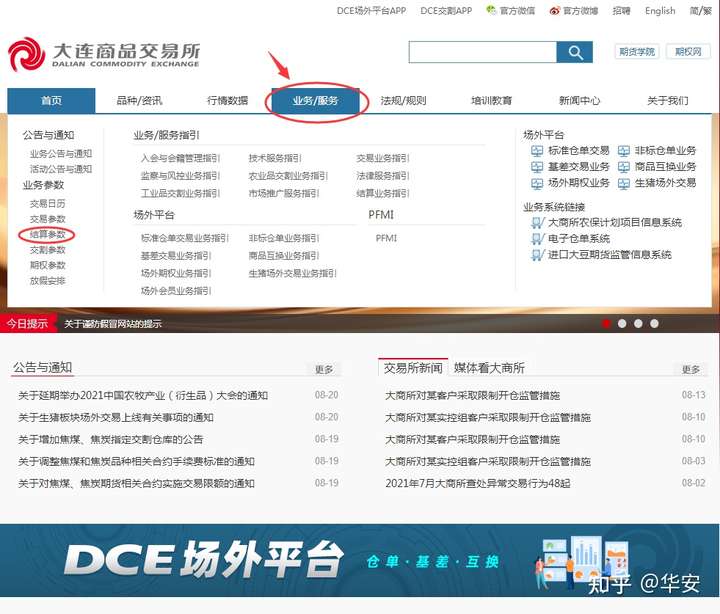Open the 业务/服务 navigation menu
This screenshot has height=614, width=720.
[x=315, y=101]
